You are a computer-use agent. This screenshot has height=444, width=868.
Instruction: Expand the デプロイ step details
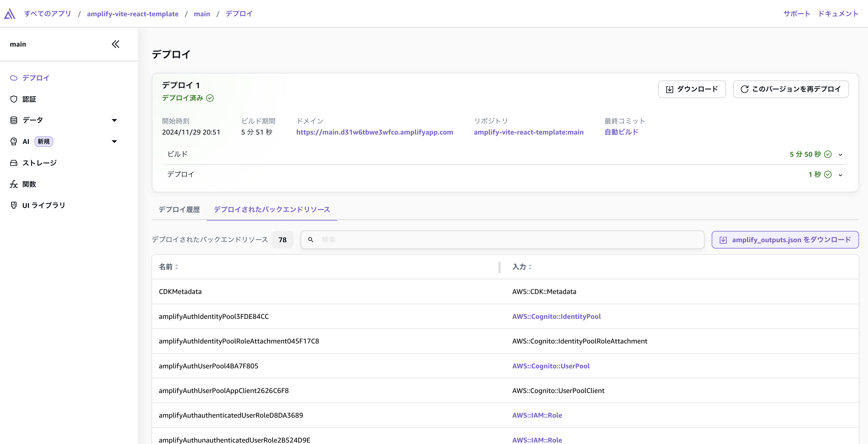840,175
